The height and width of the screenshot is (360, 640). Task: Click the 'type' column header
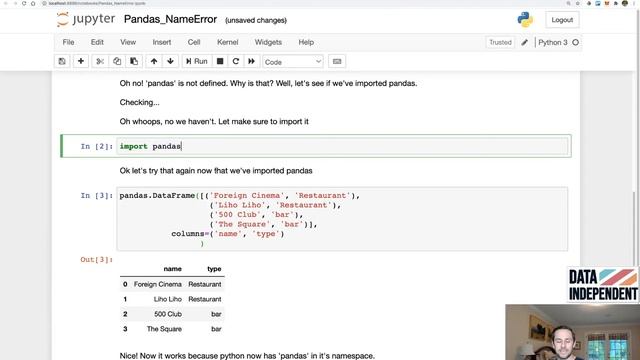(x=214, y=269)
